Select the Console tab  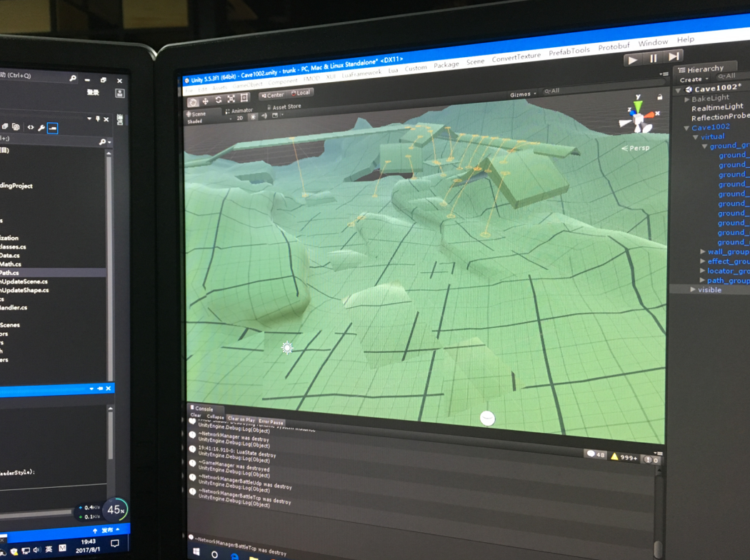(x=201, y=409)
